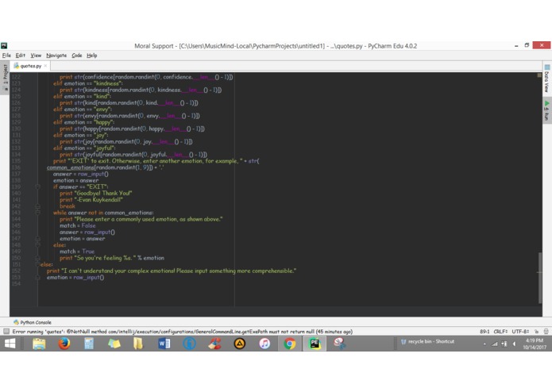Toggle the fold end marker at line 147
The image size is (552, 392).
tap(37, 238)
